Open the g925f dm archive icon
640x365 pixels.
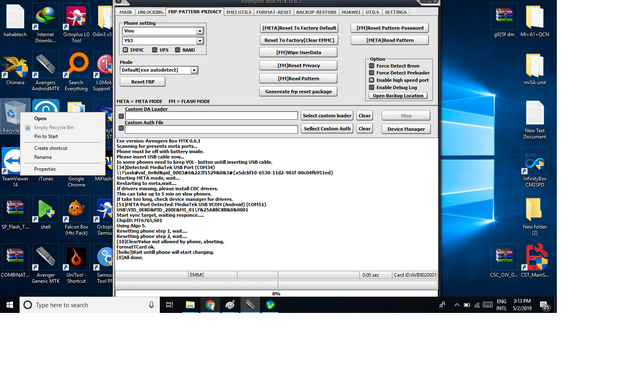504,20
